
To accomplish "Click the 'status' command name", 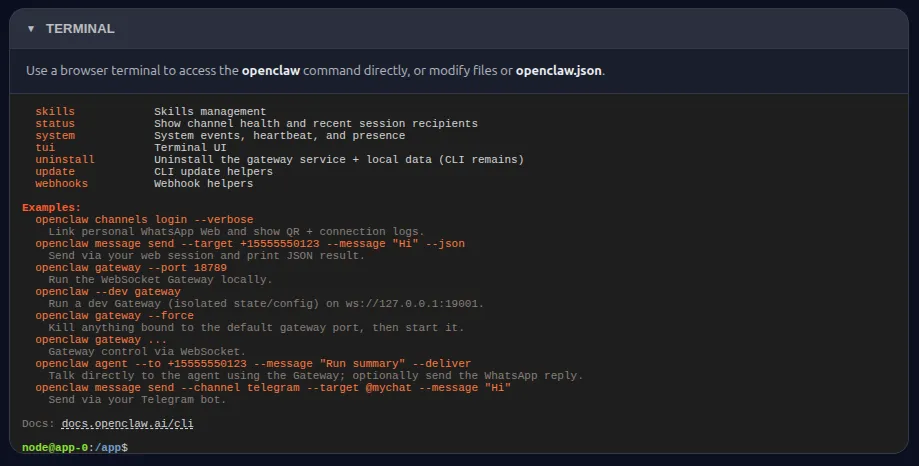I will point(55,124).
